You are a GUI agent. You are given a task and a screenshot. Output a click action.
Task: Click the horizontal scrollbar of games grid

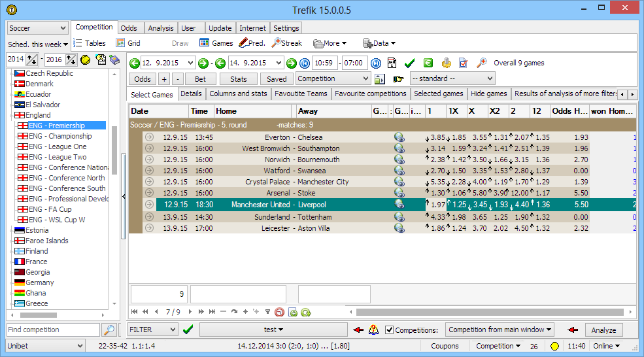(490, 313)
